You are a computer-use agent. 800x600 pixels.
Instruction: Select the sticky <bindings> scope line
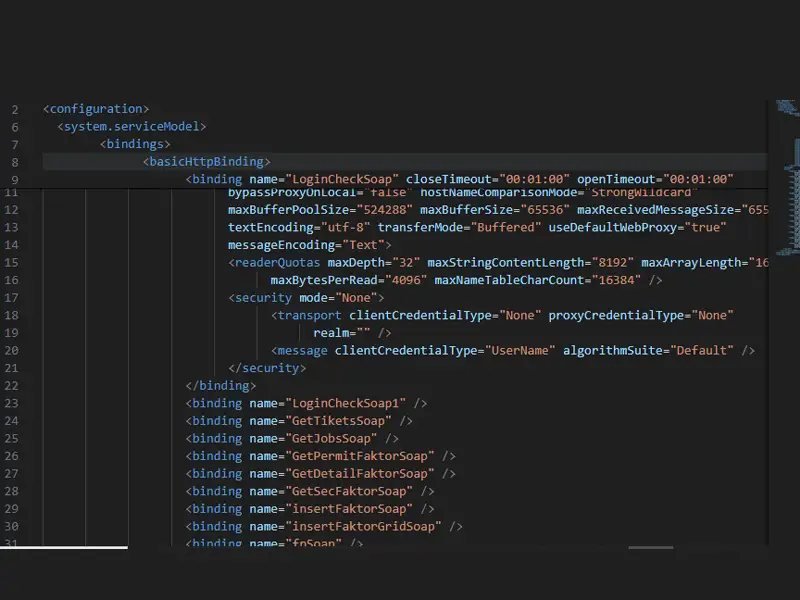point(134,144)
